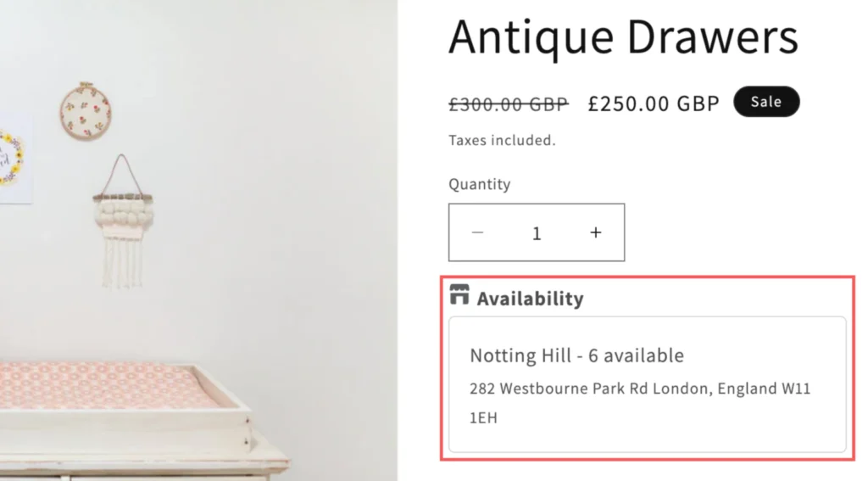Click the Taxes included text

[502, 141]
